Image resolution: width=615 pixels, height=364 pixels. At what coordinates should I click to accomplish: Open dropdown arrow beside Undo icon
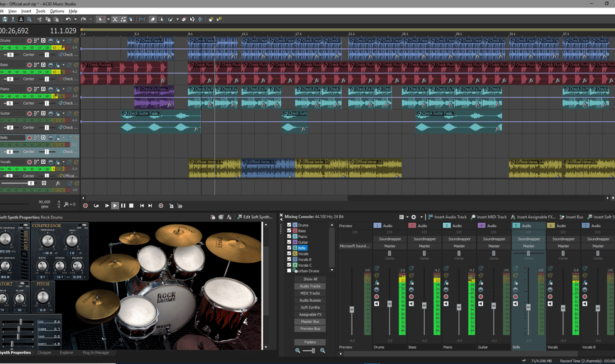75,19
